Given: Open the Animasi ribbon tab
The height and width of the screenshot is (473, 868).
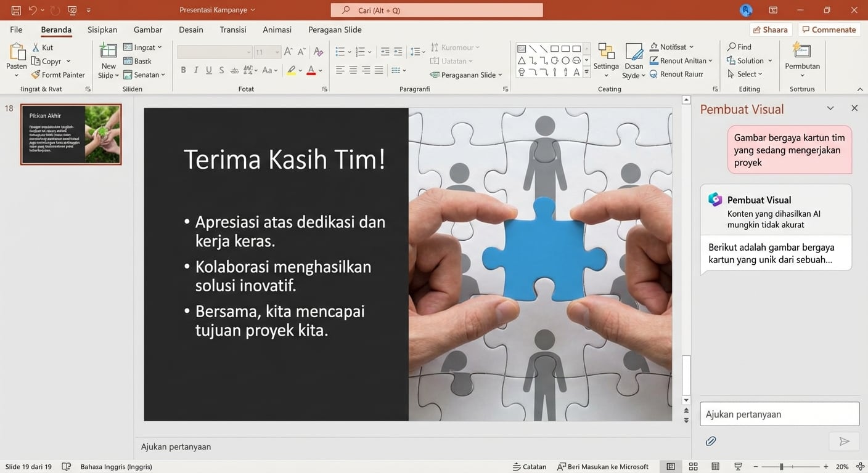Looking at the screenshot, I should [277, 29].
